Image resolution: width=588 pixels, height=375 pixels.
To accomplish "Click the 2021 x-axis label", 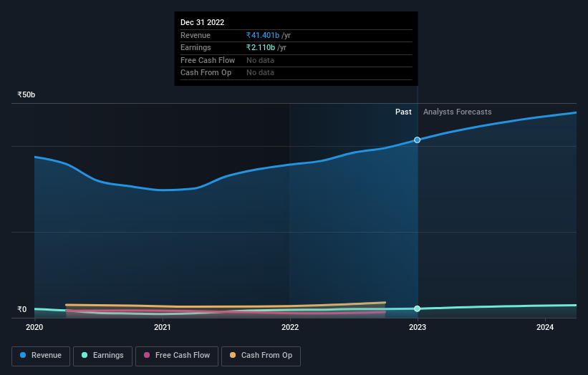I will point(162,327).
